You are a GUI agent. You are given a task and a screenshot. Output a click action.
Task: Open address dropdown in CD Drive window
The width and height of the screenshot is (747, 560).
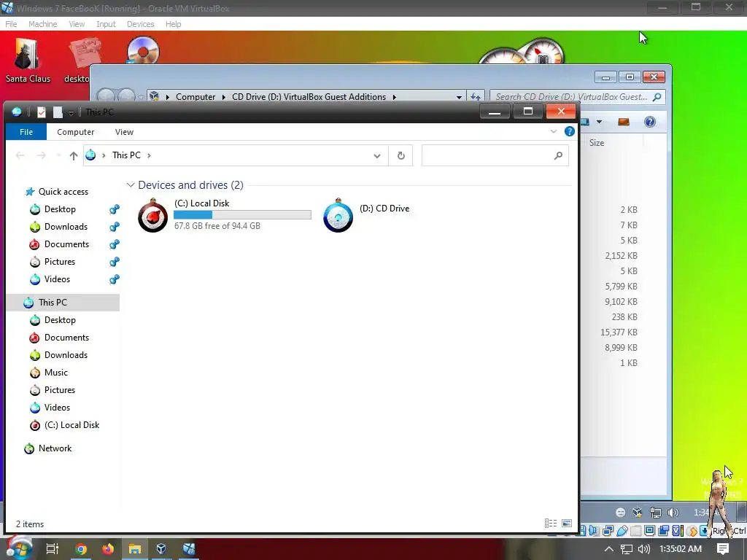tap(459, 97)
